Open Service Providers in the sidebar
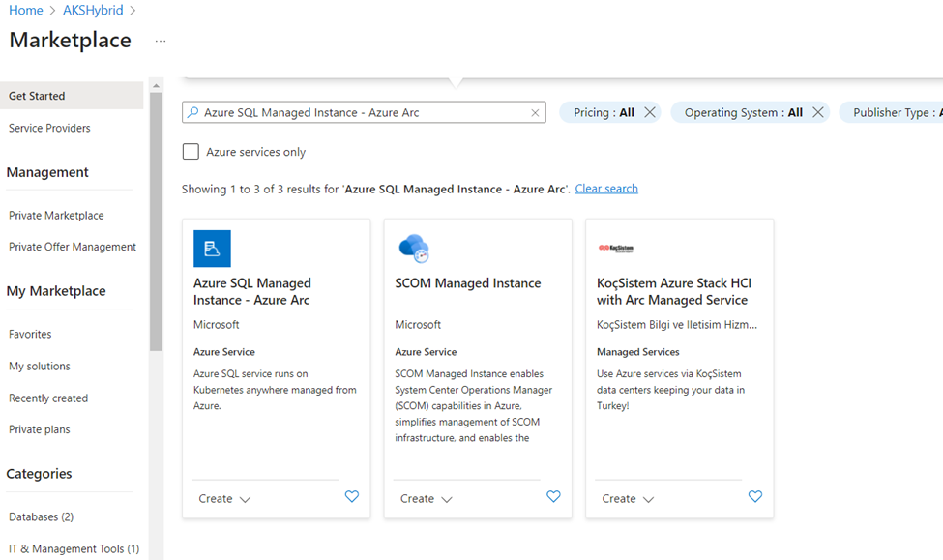Viewport: 943px width, 560px height. (49, 128)
